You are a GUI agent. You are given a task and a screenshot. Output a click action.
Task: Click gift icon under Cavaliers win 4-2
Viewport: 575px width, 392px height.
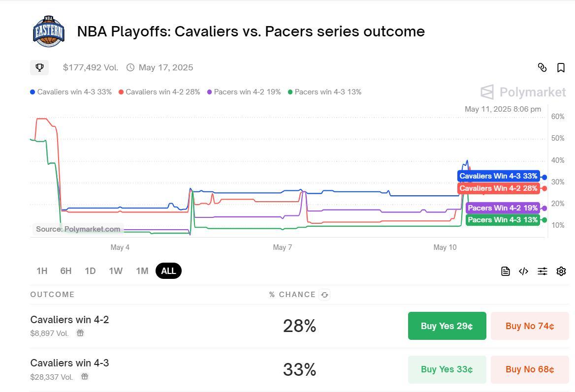coord(80,333)
